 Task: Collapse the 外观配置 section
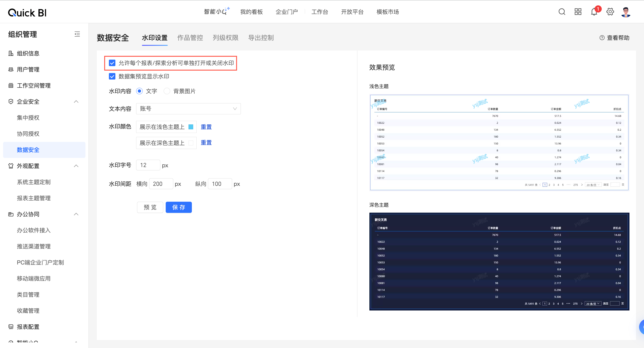pyautogui.click(x=76, y=166)
